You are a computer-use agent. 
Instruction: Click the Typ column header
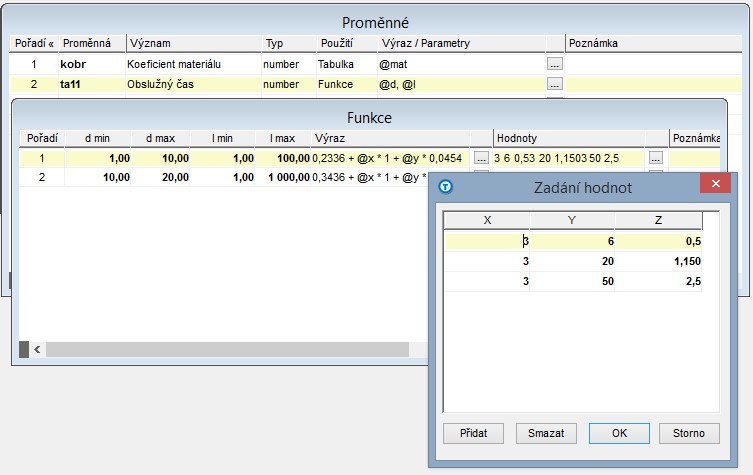pos(289,43)
